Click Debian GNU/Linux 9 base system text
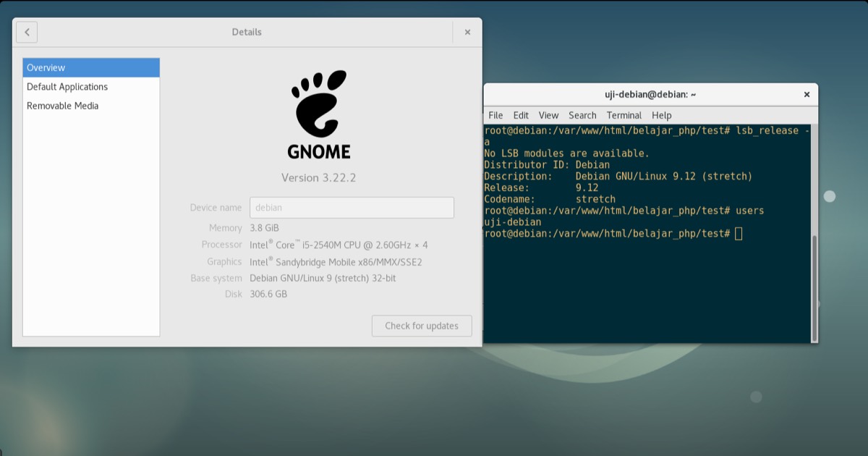The image size is (868, 456). tap(323, 278)
